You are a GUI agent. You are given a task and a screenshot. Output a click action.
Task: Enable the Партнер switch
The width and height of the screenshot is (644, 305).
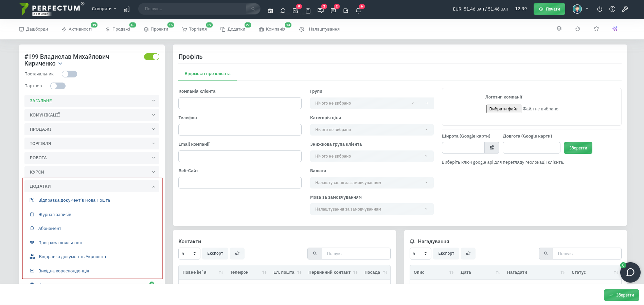(x=58, y=86)
